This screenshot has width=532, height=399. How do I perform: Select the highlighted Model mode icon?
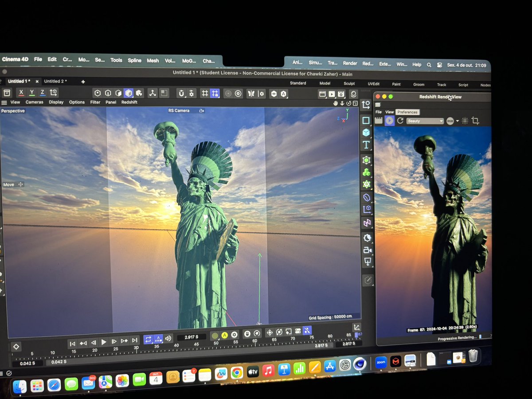(129, 93)
